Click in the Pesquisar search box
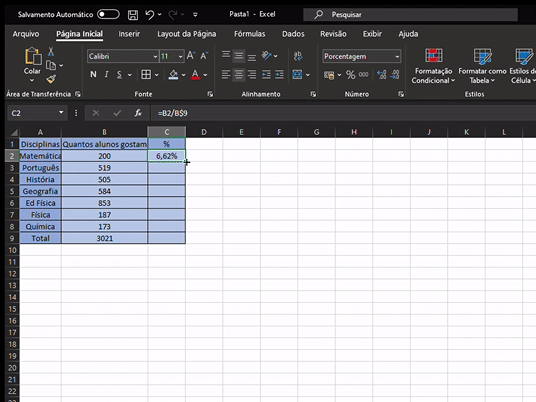536x402 pixels. click(410, 14)
